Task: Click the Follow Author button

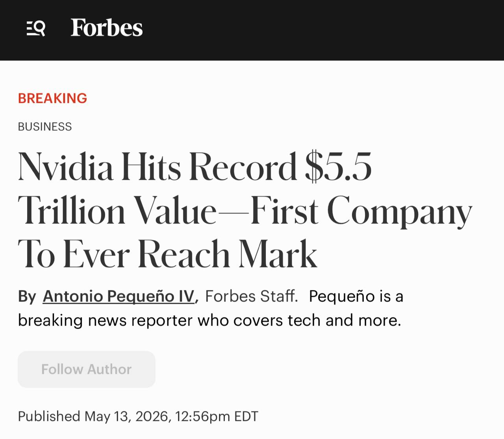Action: (x=87, y=369)
